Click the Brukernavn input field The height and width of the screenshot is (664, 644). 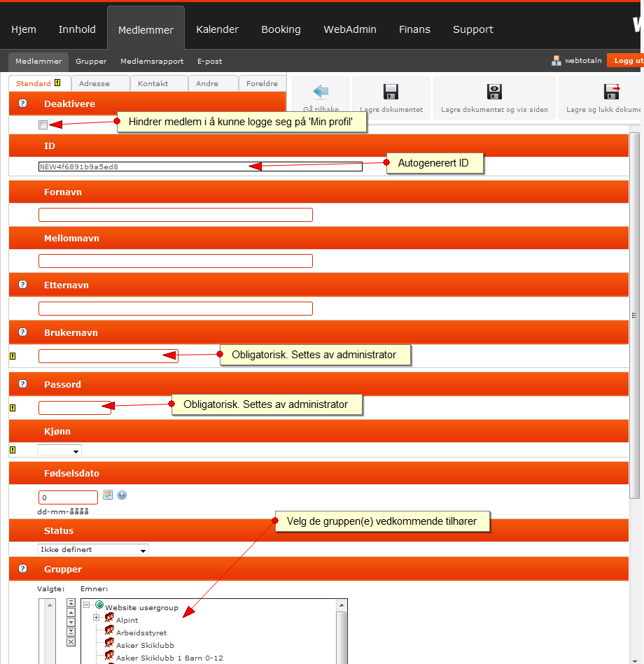pyautogui.click(x=108, y=356)
